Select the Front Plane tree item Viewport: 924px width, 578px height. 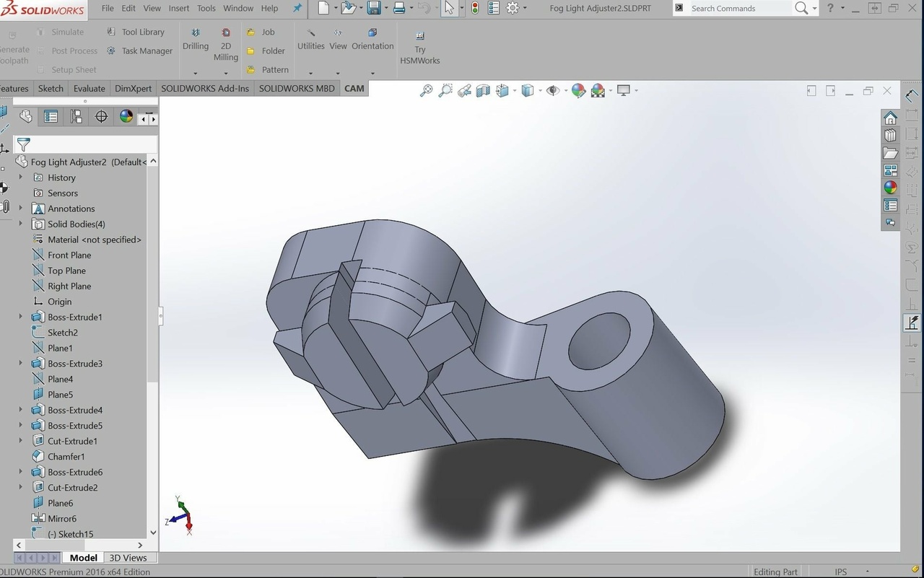pyautogui.click(x=69, y=255)
